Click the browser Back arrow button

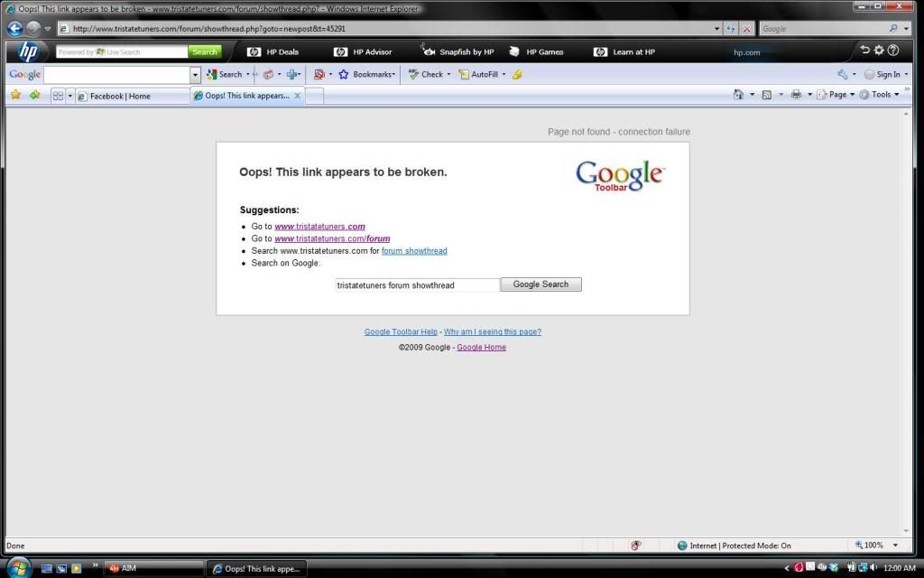tap(14, 28)
